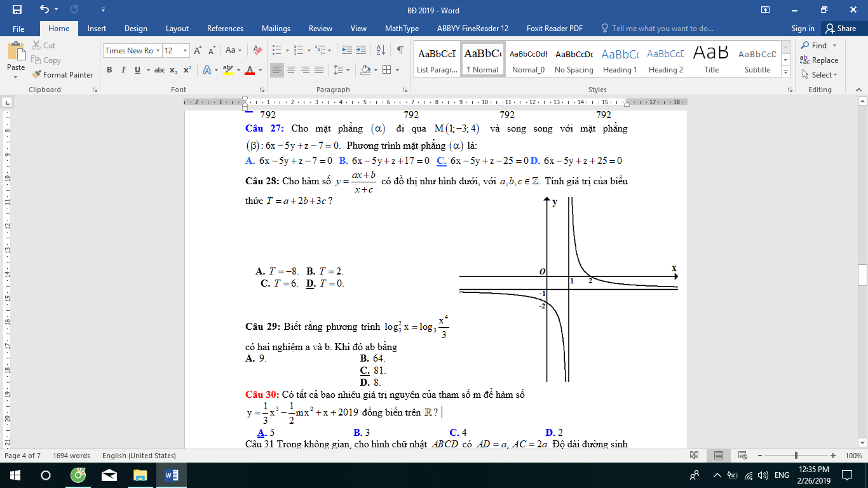
Task: Sort the selected text alphabetically
Action: 381,50
